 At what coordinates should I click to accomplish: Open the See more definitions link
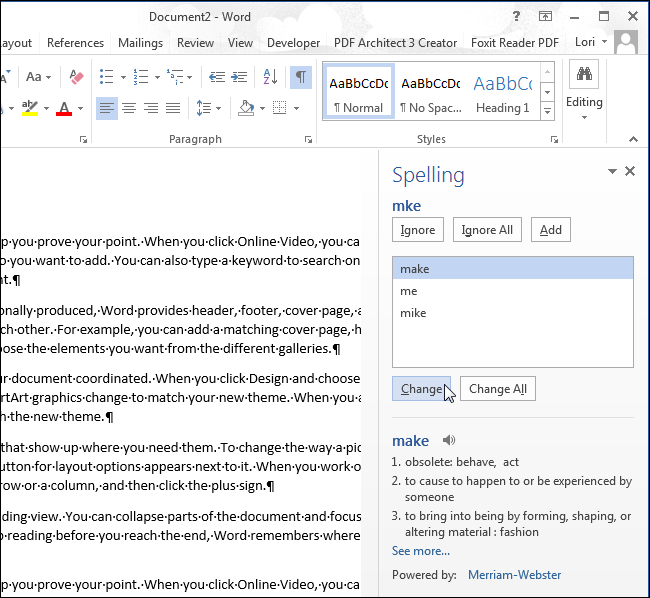(420, 551)
